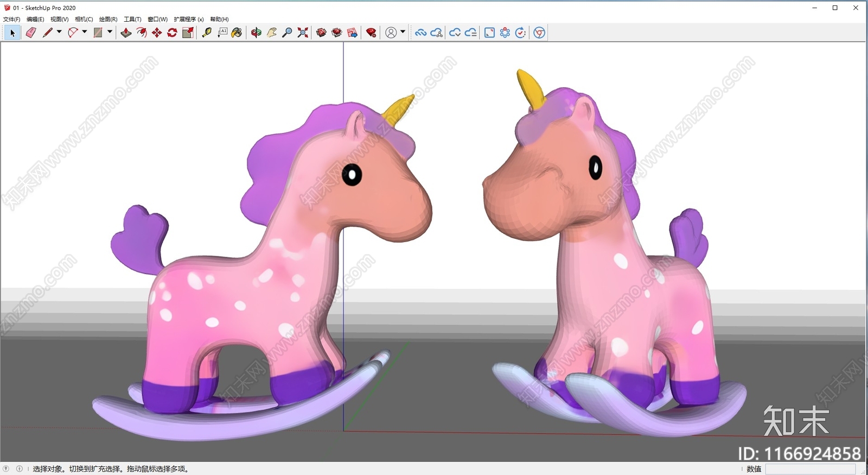Open the 视图(V) menu

coord(59,19)
